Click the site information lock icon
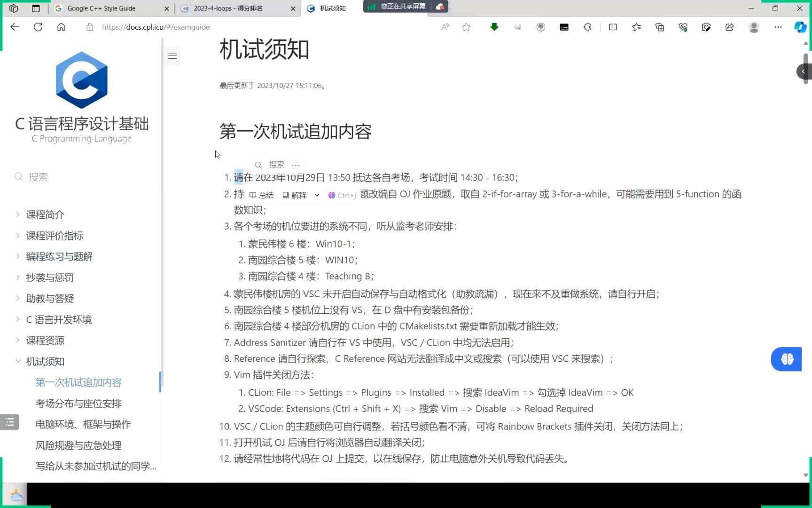The image size is (812, 508). [x=90, y=27]
